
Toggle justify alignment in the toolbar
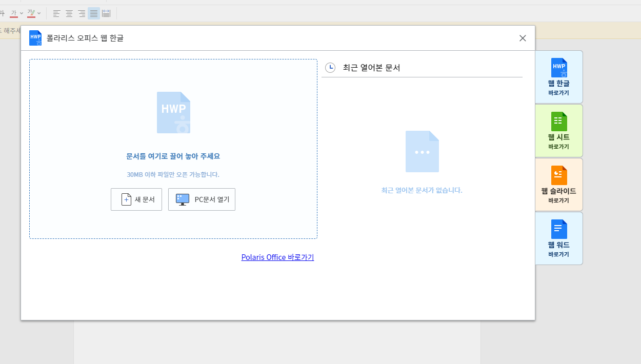tap(94, 13)
